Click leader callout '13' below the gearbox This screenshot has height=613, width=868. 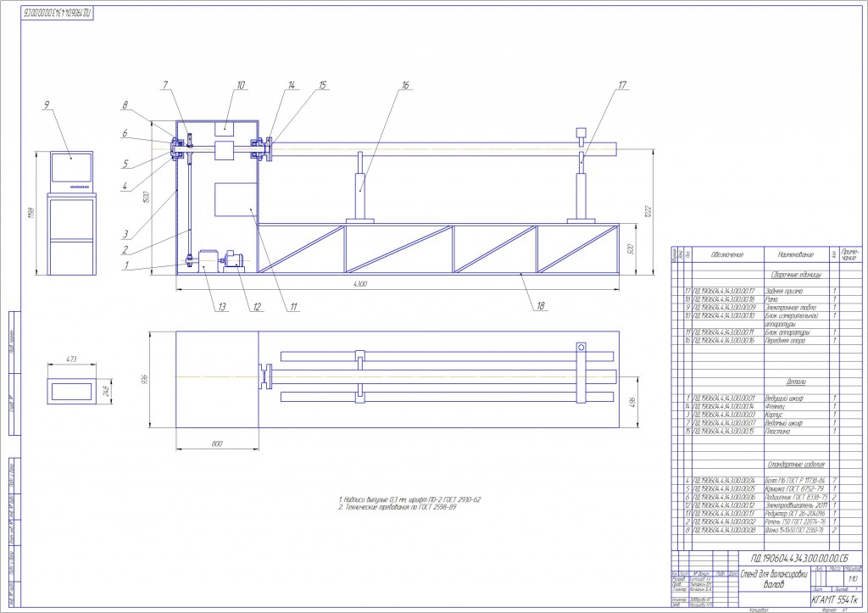click(x=222, y=307)
